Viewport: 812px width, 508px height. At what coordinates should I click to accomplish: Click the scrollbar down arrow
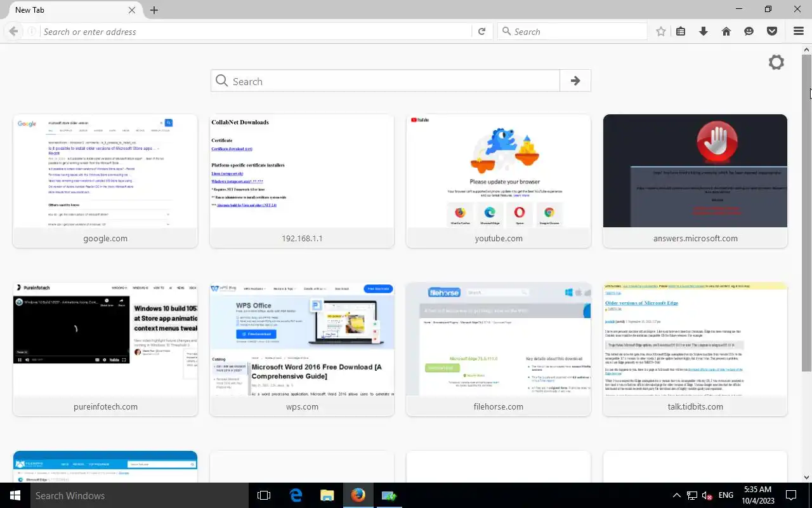(x=807, y=478)
